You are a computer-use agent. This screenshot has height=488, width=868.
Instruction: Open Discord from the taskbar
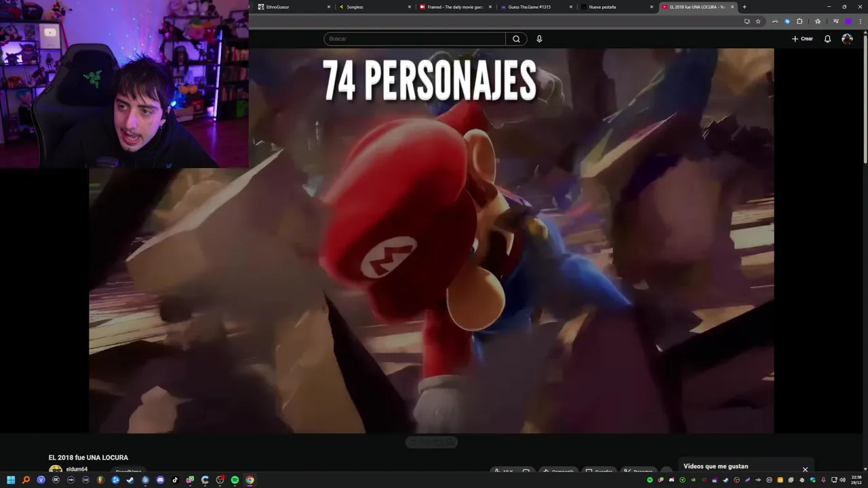pyautogui.click(x=160, y=480)
